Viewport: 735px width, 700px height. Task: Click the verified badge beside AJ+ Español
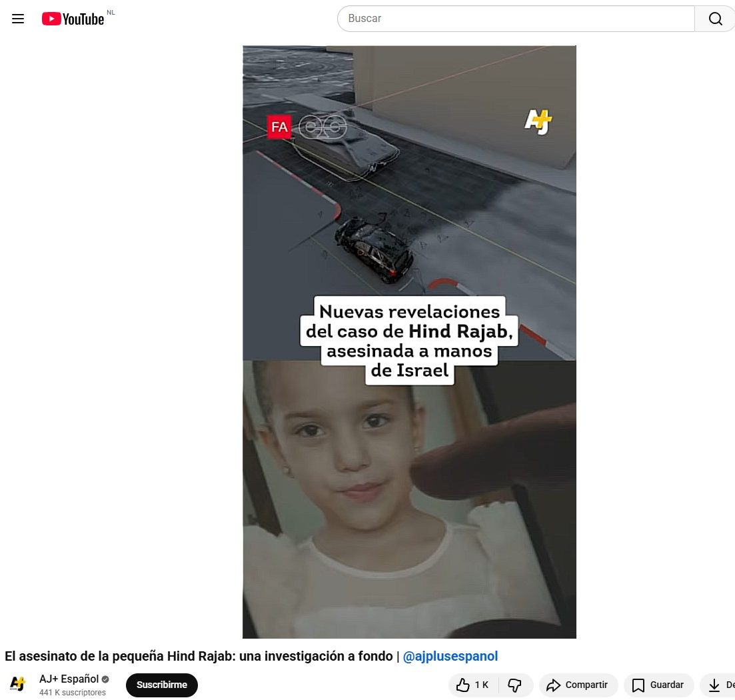tap(105, 679)
